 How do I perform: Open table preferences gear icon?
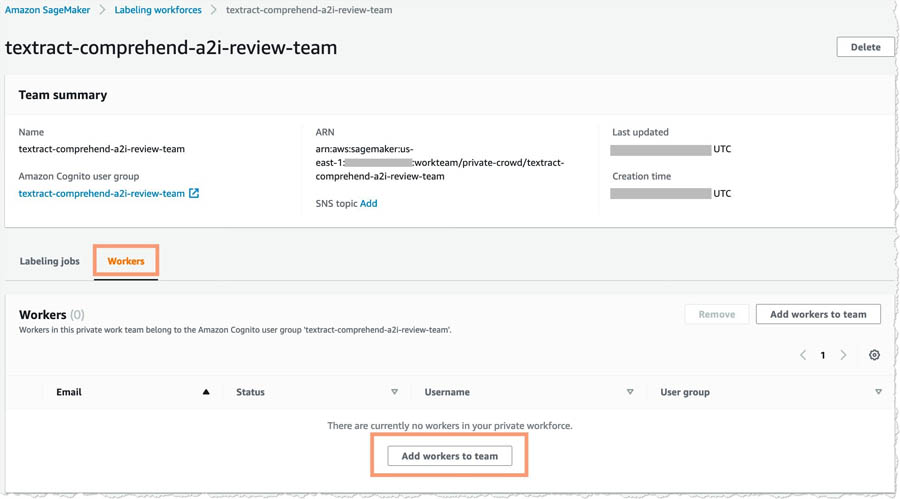click(874, 355)
